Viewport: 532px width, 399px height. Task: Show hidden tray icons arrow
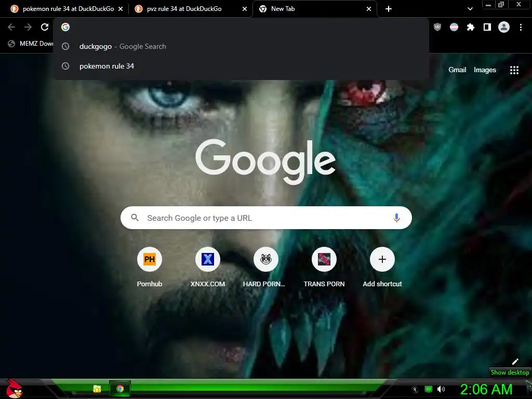coord(415,390)
